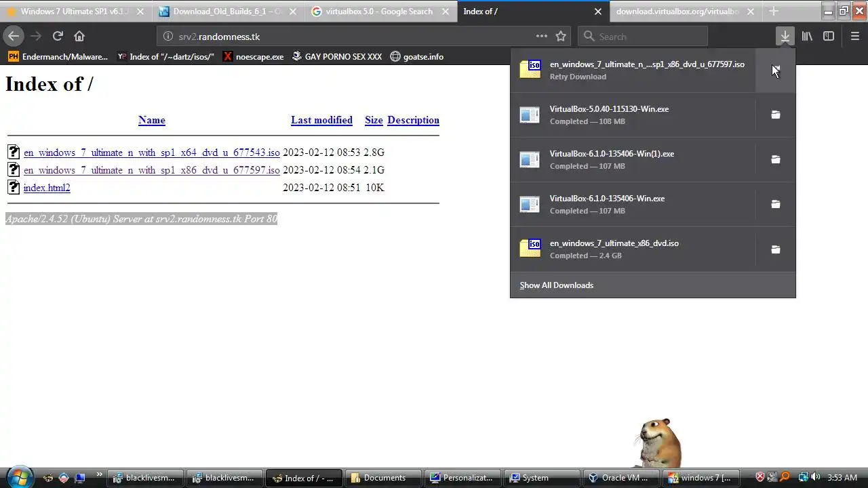Screen dimensions: 868x488
Task: Toggle the downloads panel arrow button
Action: [785, 37]
